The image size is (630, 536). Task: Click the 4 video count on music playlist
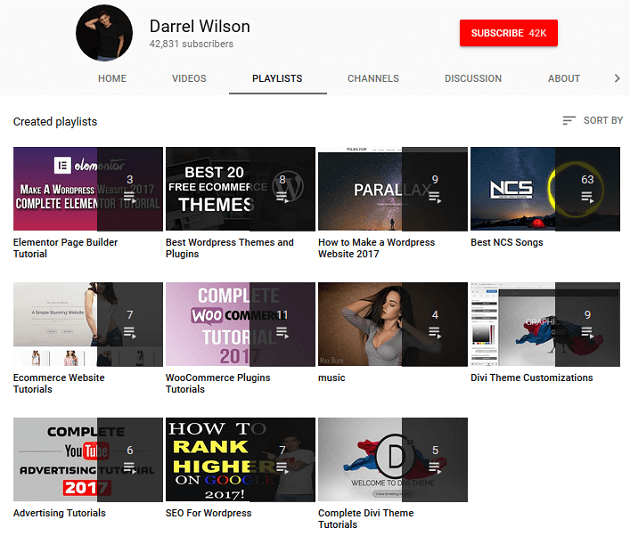pos(435,315)
